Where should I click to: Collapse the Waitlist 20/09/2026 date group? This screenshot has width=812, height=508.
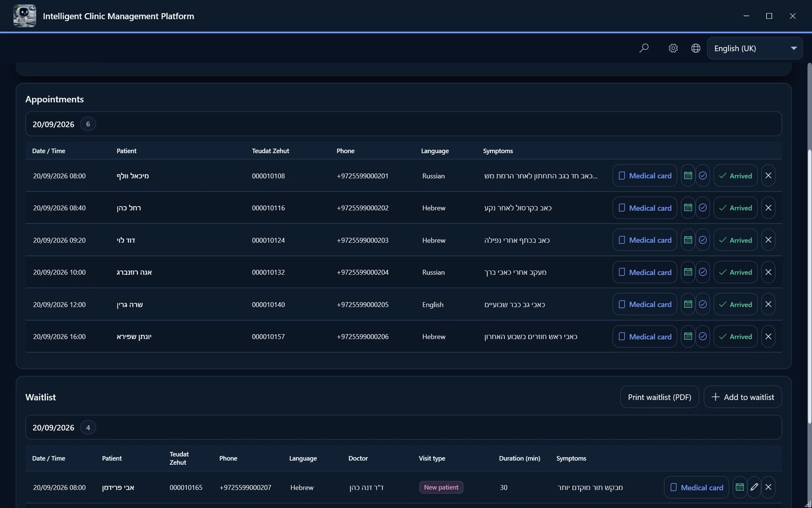point(403,427)
